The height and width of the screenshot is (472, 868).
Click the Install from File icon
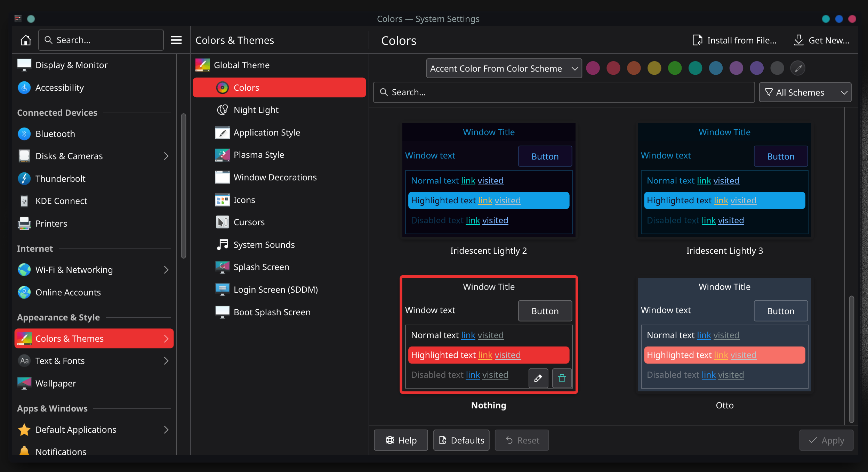click(x=697, y=40)
